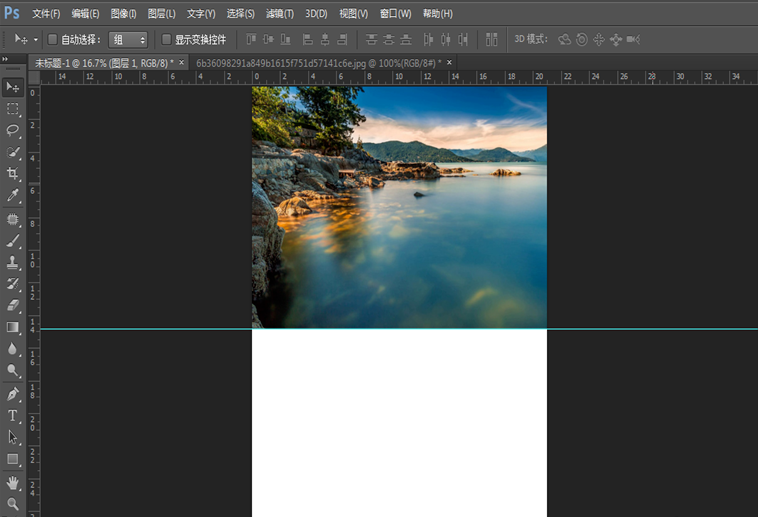Select the Horizontal Type tool
Image resolution: width=758 pixels, height=517 pixels.
[x=13, y=416]
